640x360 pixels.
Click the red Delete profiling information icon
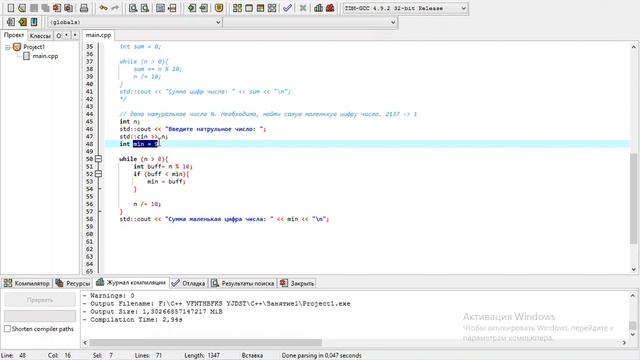coord(330,8)
